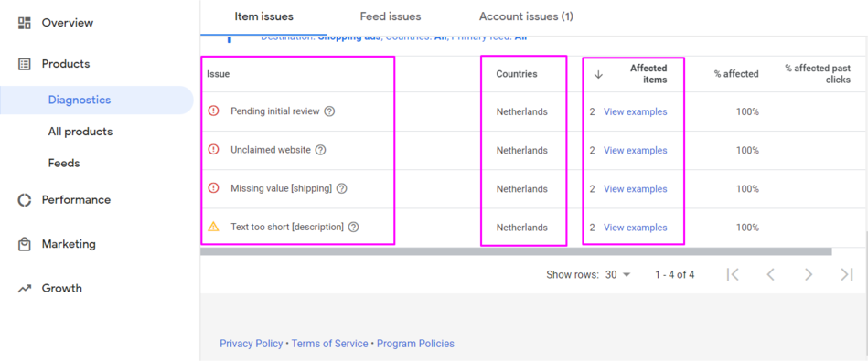Click the sort arrow on Affected items column

coord(598,75)
